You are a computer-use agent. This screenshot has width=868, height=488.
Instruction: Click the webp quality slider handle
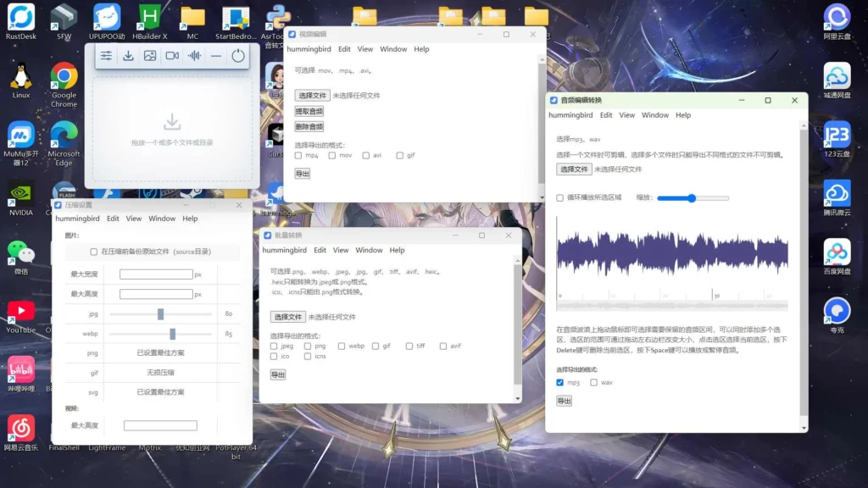[x=173, y=334]
